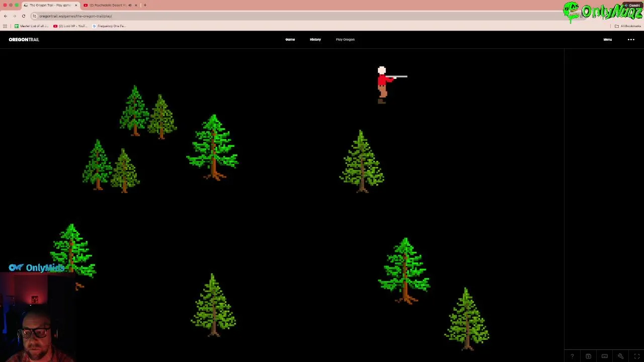Open the Frequency One bookmark

coord(109,26)
